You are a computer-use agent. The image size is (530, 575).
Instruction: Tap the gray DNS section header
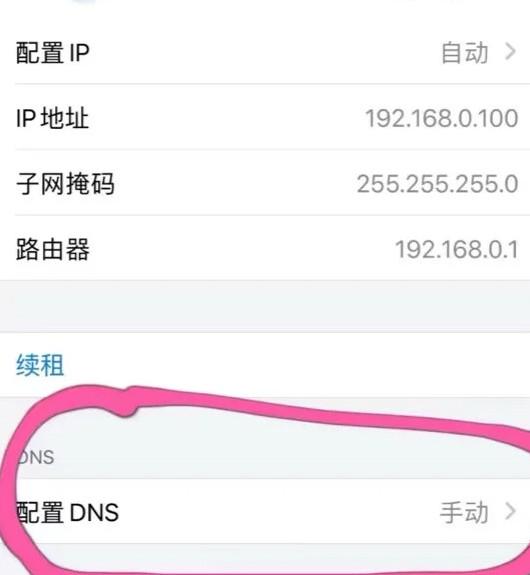pos(36,457)
